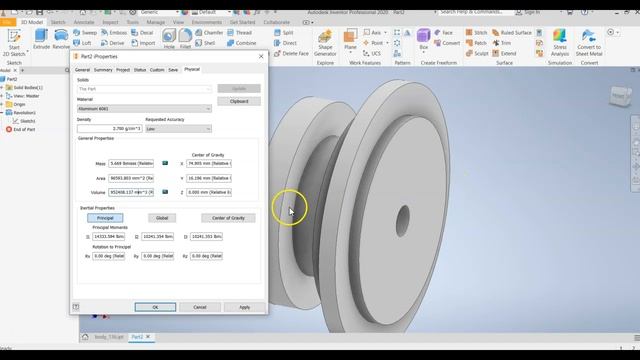The height and width of the screenshot is (360, 640).
Task: Open the Sketch ribbon tab
Action: point(58,22)
